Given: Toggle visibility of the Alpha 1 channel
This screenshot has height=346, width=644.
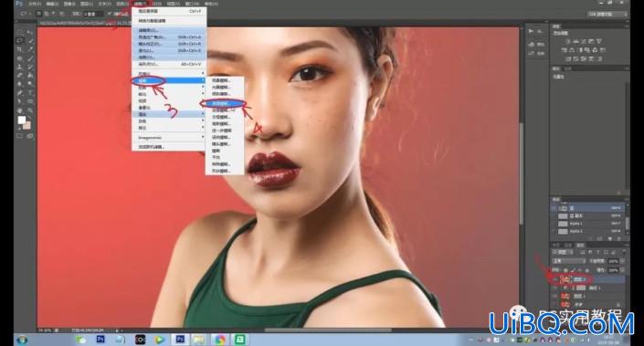Looking at the screenshot, I should pyautogui.click(x=554, y=224).
